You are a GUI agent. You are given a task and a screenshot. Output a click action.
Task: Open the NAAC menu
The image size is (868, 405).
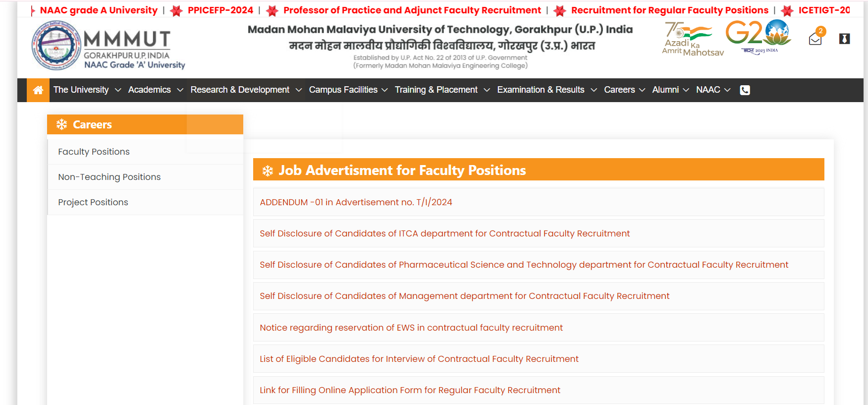coord(708,90)
